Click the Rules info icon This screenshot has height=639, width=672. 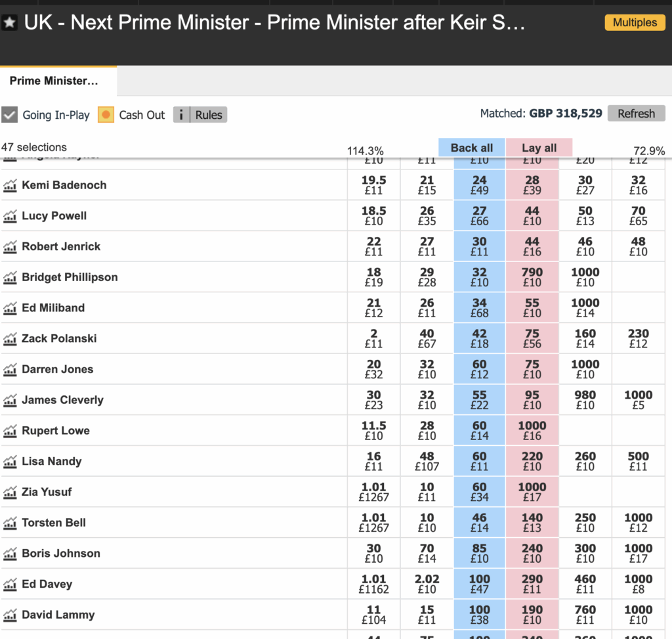182,115
